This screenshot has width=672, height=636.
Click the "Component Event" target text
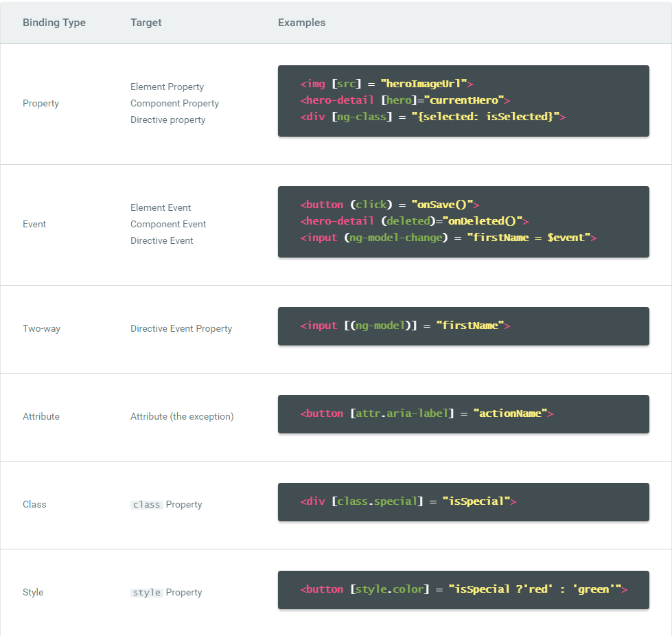click(x=168, y=225)
